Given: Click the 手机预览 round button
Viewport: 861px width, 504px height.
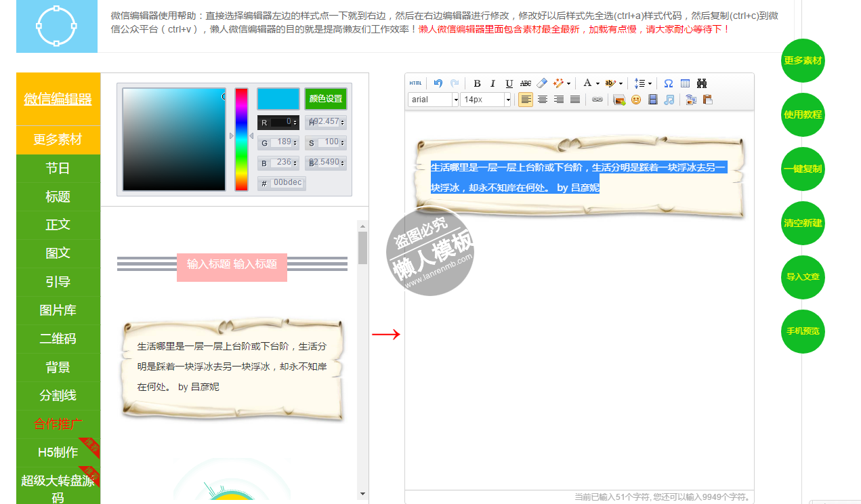Looking at the screenshot, I should 803,331.
